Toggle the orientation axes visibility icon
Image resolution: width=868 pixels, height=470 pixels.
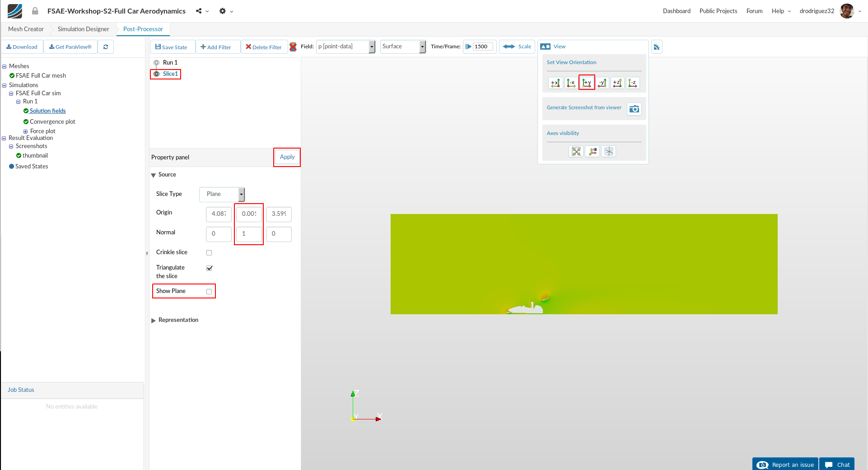tap(593, 152)
